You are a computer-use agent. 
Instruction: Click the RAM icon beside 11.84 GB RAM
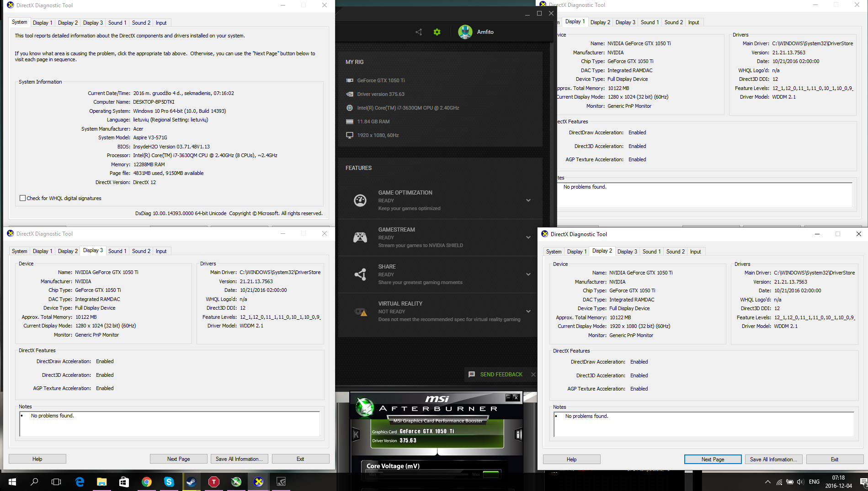350,121
